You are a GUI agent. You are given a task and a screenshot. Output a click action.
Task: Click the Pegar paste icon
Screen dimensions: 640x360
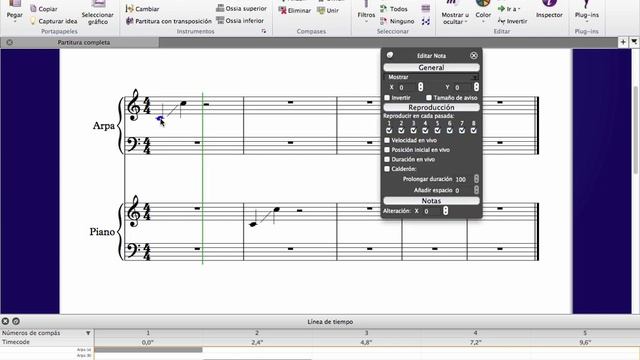coord(15,4)
